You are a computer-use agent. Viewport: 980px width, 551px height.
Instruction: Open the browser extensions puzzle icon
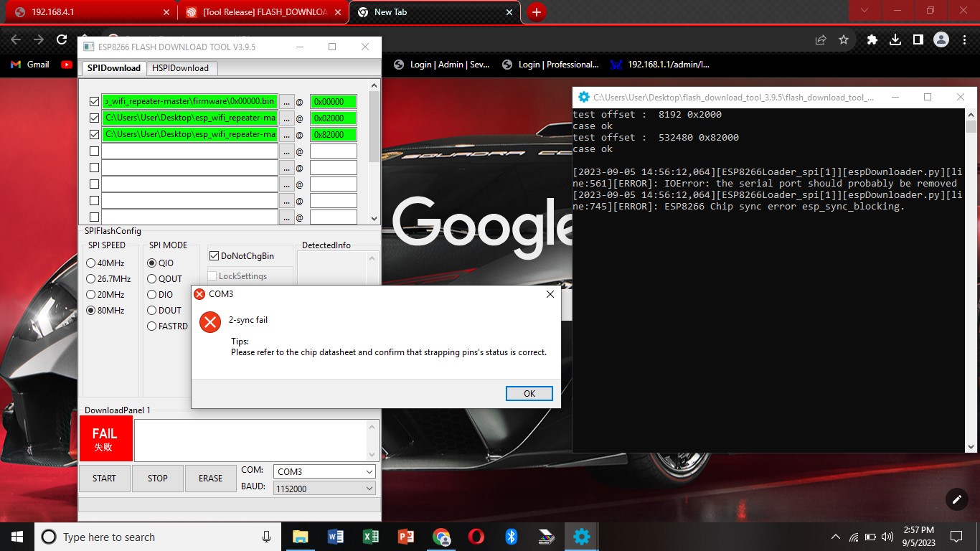872,40
